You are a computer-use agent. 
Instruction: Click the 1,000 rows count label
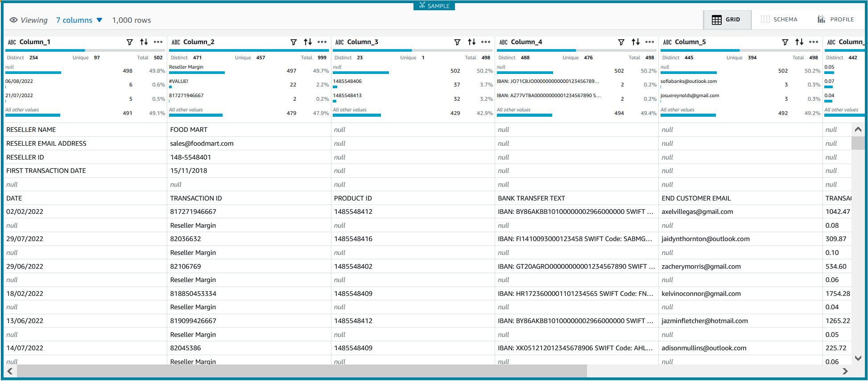coord(132,20)
